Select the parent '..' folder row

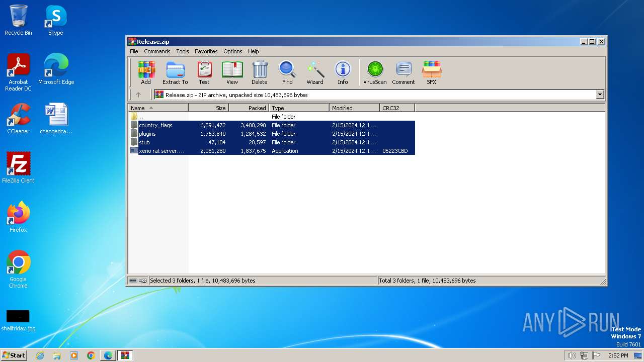click(x=272, y=117)
